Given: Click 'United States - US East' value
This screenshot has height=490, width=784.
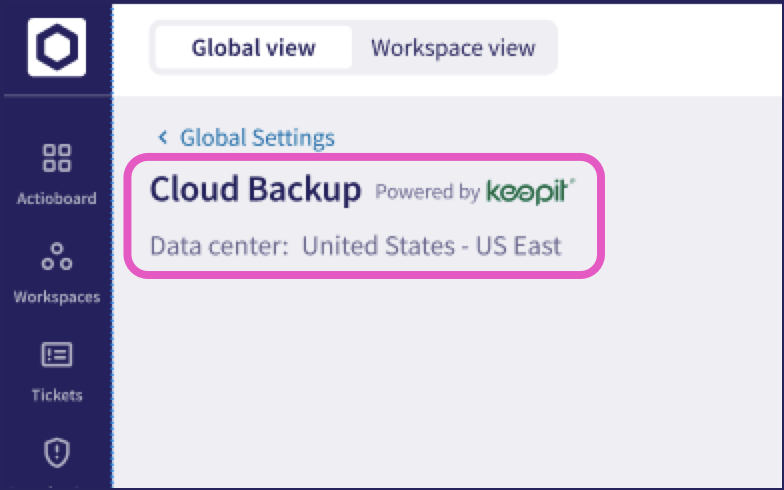Looking at the screenshot, I should pos(432,246).
